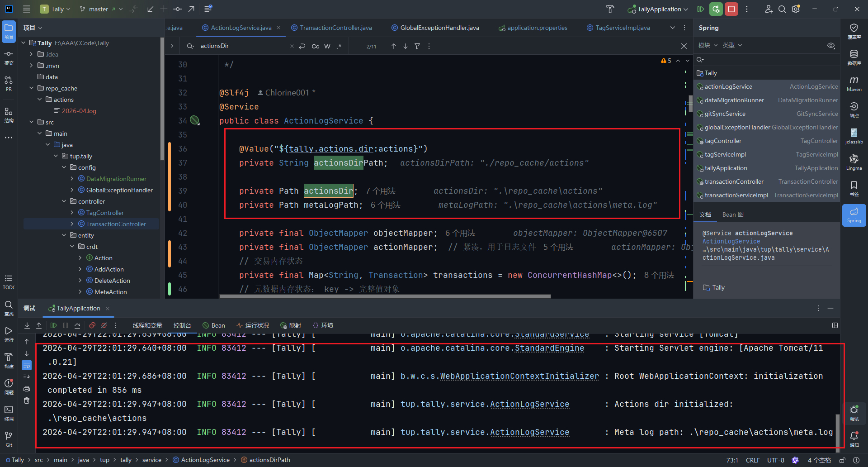Image resolution: width=868 pixels, height=467 pixels.
Task: Switch to application.properties tab
Action: 533,28
